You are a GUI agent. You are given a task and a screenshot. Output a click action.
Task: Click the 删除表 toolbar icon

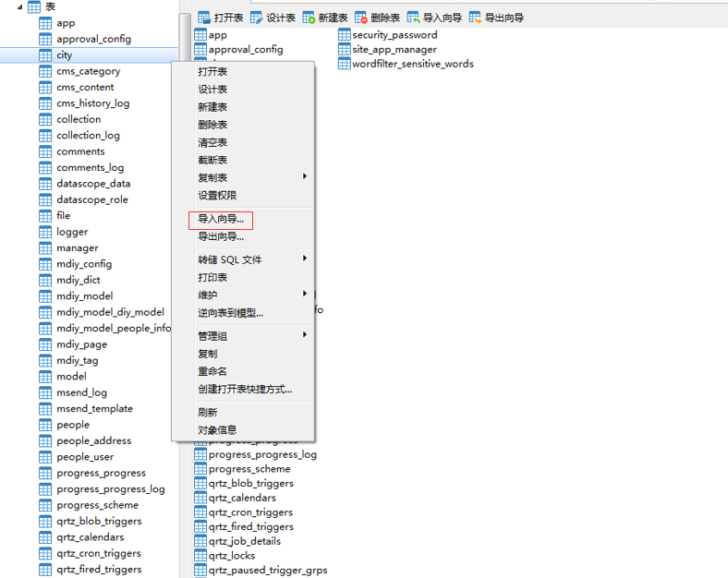[x=361, y=18]
